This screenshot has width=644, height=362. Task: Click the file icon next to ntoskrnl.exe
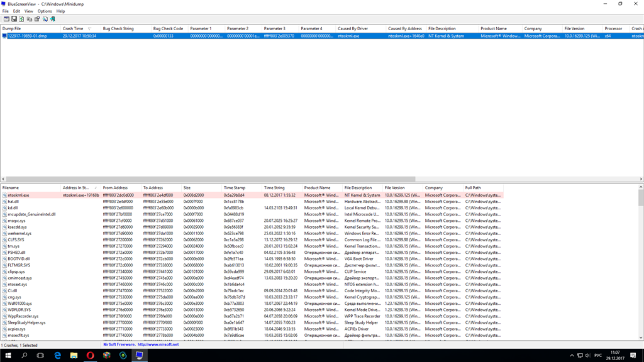(x=4, y=195)
